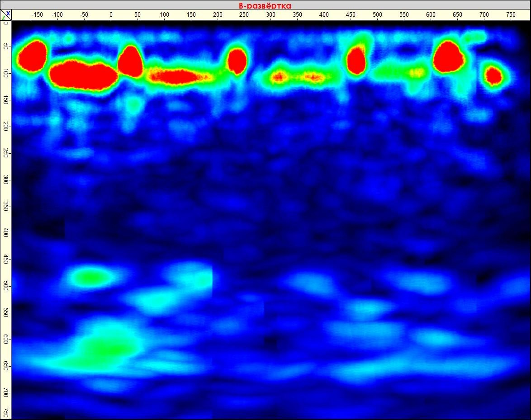Viewport: 531px width, 420px height.
Task: Click the green spot near depth 490
Action: click(x=90, y=276)
